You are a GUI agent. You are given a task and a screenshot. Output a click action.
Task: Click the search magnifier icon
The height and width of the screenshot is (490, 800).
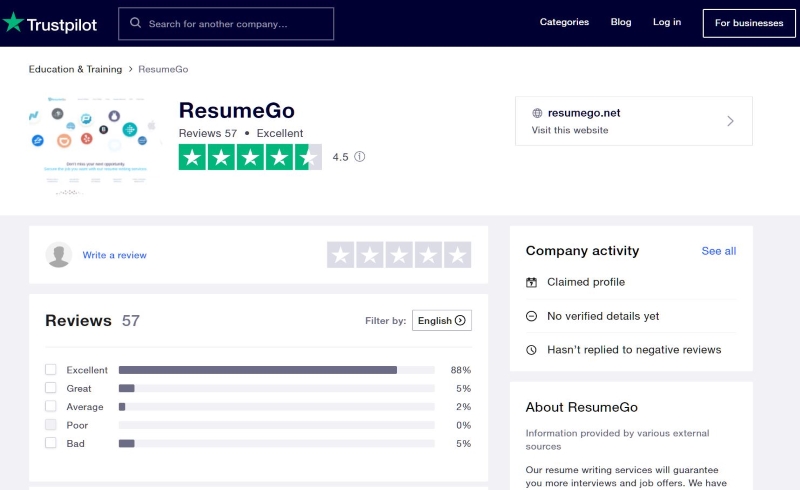135,23
